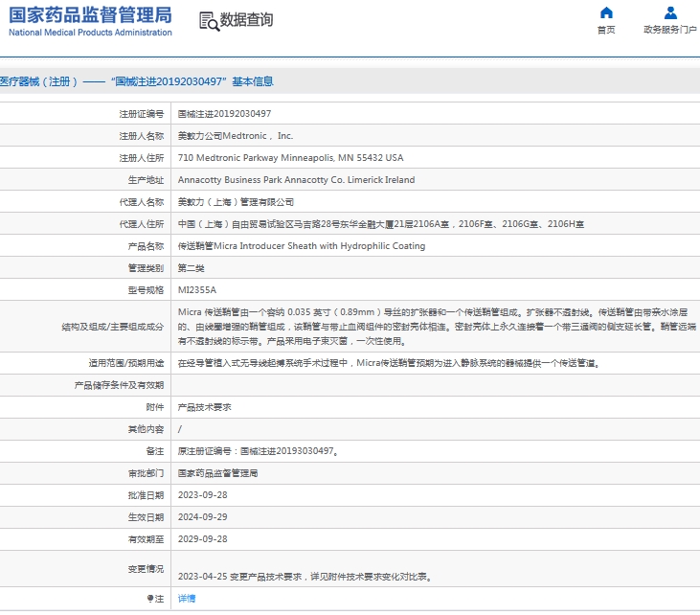Click the slash value in 其他内容 row
The width and height of the screenshot is (700, 615).
179,429
